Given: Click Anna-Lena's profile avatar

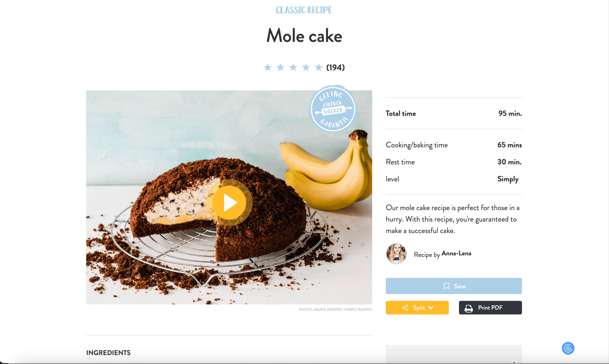Looking at the screenshot, I should 396,254.
